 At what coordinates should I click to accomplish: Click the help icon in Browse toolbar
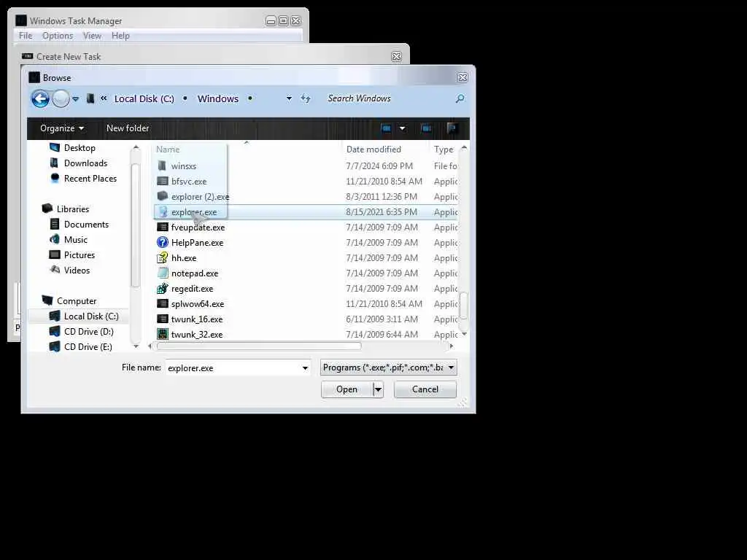[452, 128]
